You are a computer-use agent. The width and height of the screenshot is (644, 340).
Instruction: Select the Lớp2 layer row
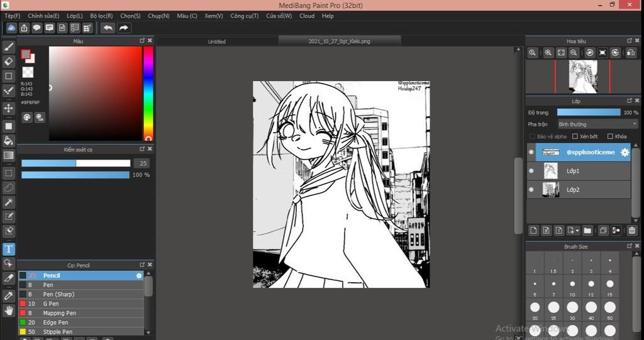(x=579, y=190)
